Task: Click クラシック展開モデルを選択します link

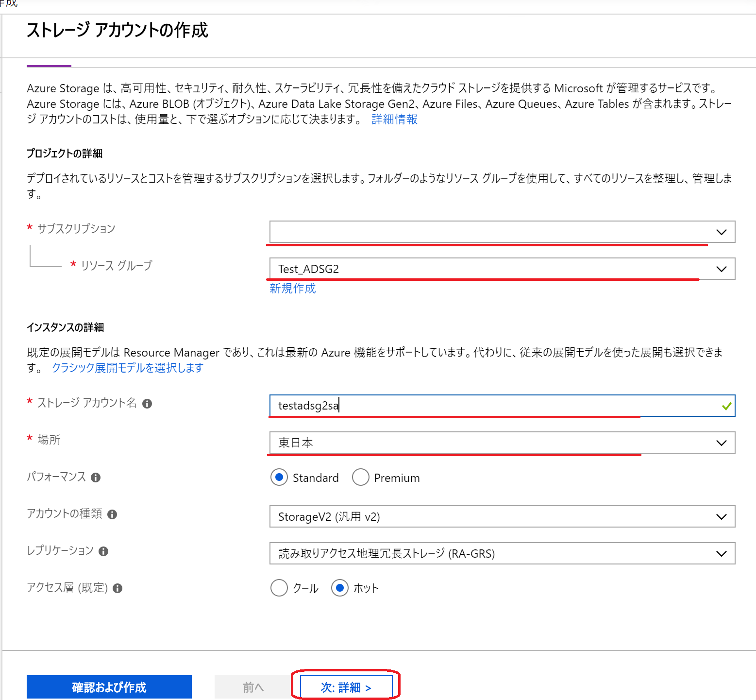Action: [x=128, y=368]
